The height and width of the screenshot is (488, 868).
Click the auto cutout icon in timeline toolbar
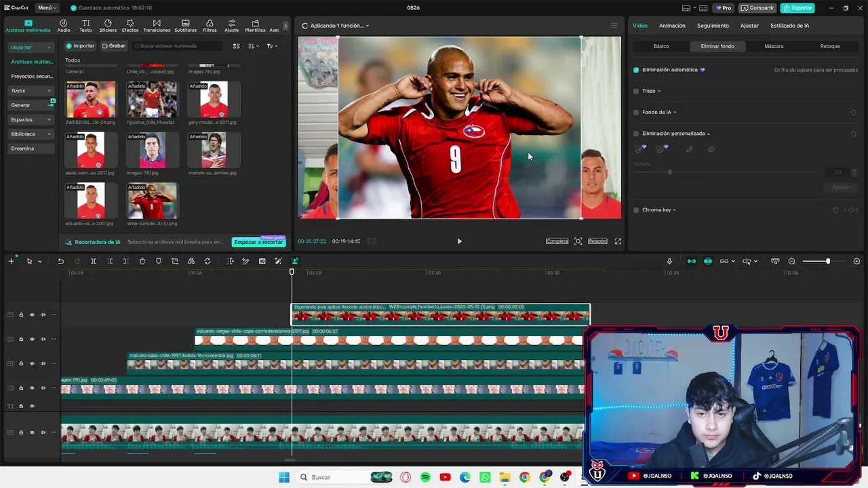(x=295, y=262)
